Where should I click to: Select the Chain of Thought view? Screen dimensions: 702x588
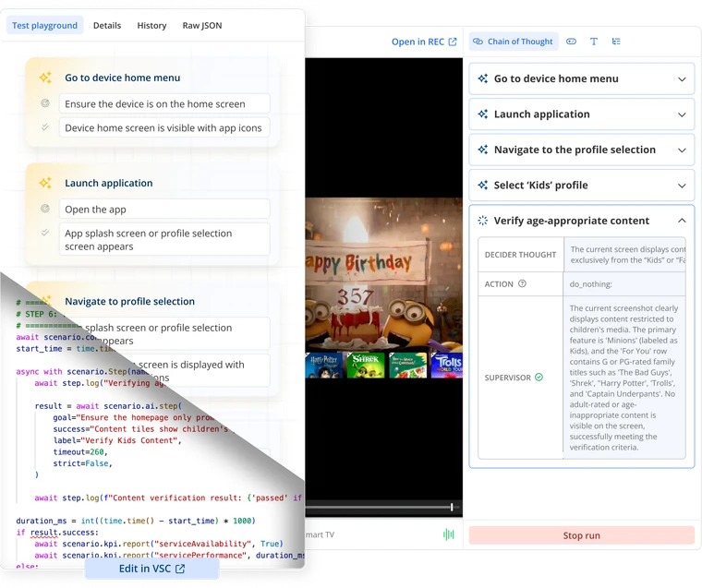point(514,42)
